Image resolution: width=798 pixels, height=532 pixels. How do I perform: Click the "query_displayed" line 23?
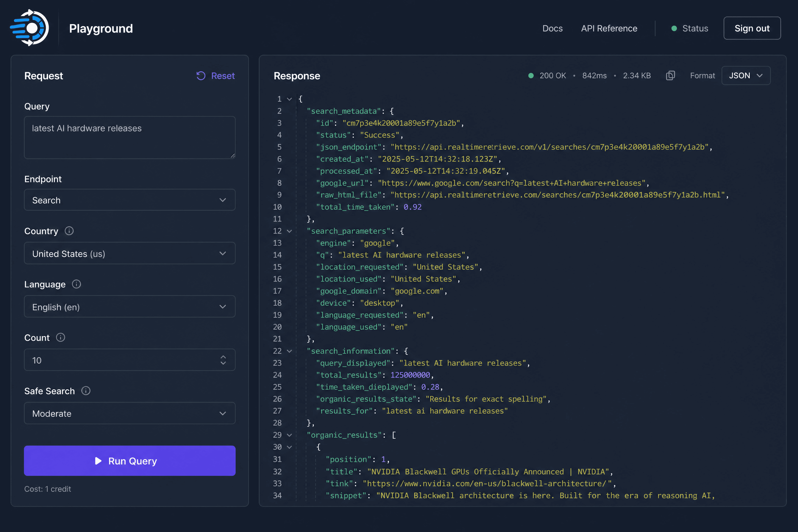tap(423, 363)
